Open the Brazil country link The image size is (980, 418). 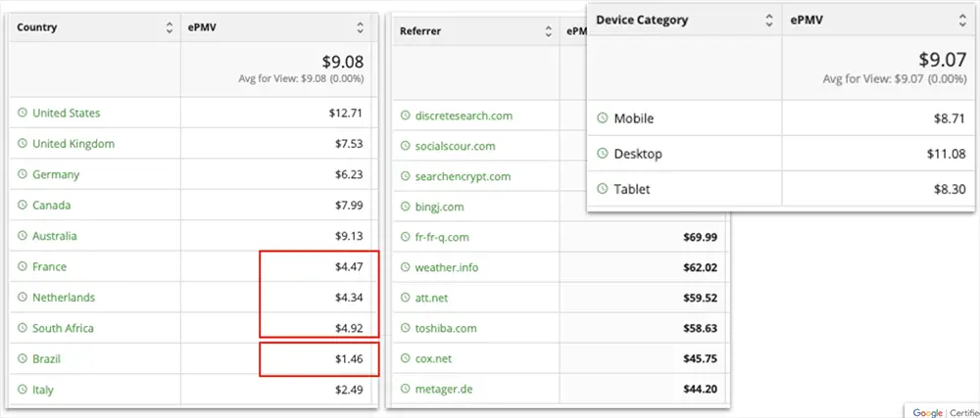pyautogui.click(x=46, y=358)
